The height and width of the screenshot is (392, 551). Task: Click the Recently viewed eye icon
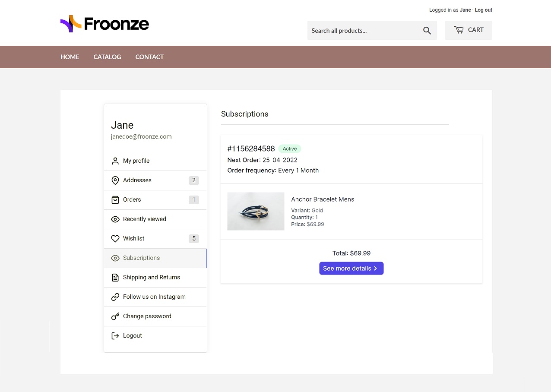tap(115, 219)
